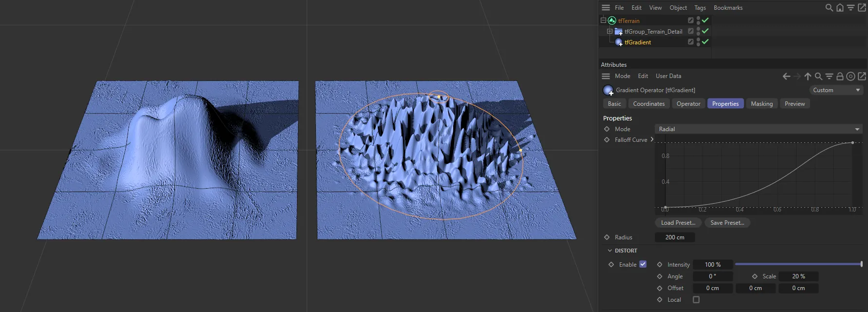The width and height of the screenshot is (868, 312).
Task: Click the Scale keyframe diamond
Action: (x=755, y=276)
